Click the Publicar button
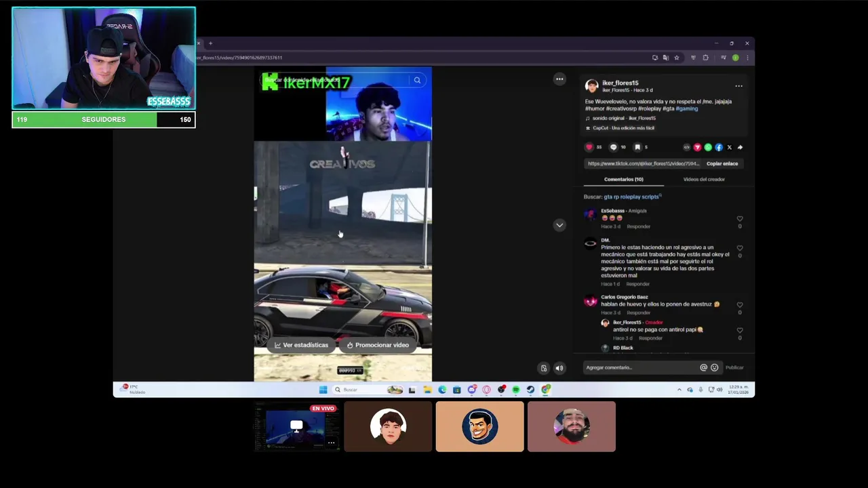 [x=734, y=367]
